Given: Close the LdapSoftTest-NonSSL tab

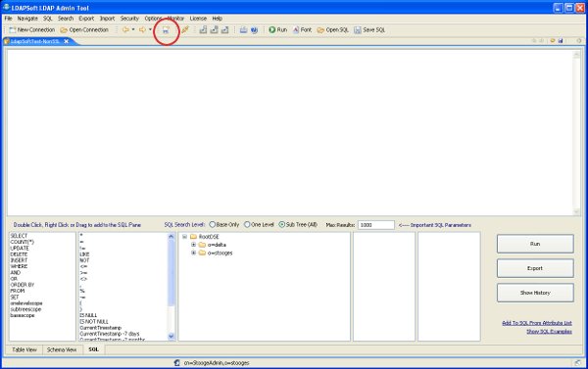Looking at the screenshot, I should [x=67, y=41].
